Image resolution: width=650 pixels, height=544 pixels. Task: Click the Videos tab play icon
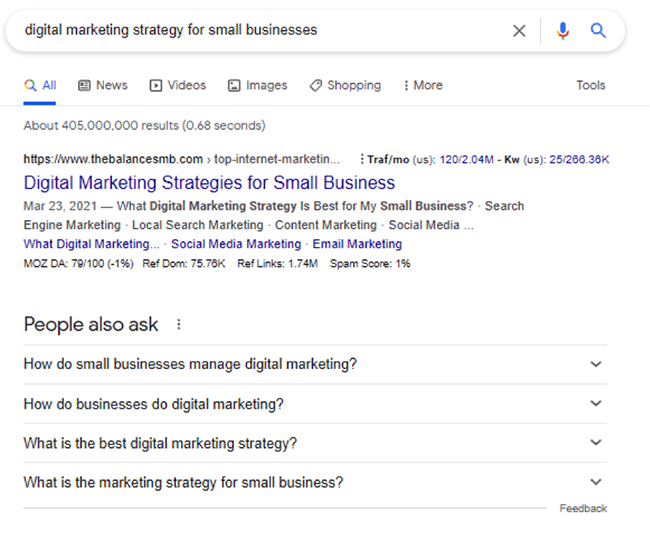point(156,85)
